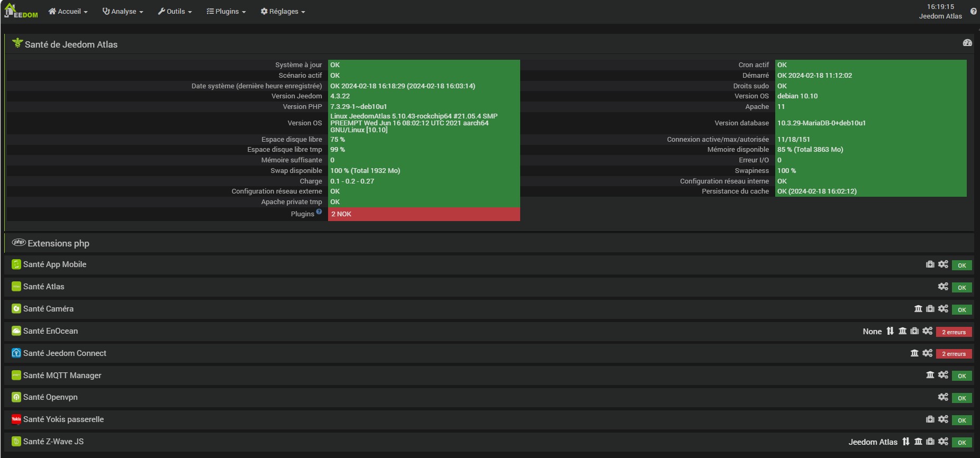The width and height of the screenshot is (980, 458).
Task: Click the up-down arrows icon in Santé EnOcean row
Action: tap(890, 331)
